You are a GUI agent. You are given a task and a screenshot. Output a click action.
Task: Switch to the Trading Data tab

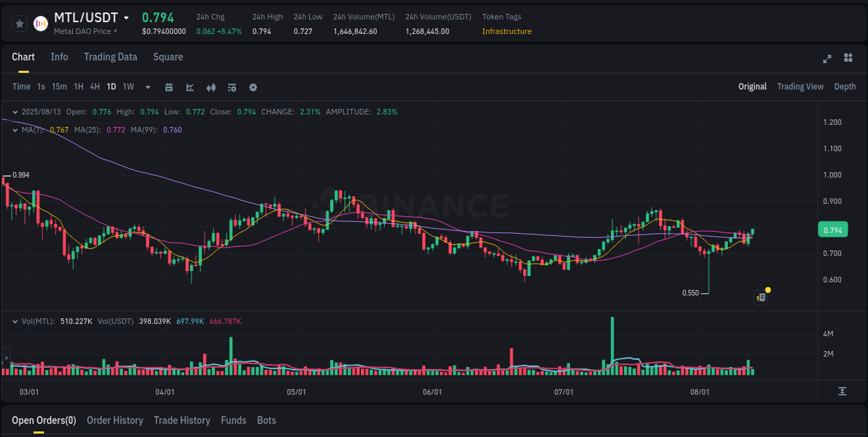110,57
